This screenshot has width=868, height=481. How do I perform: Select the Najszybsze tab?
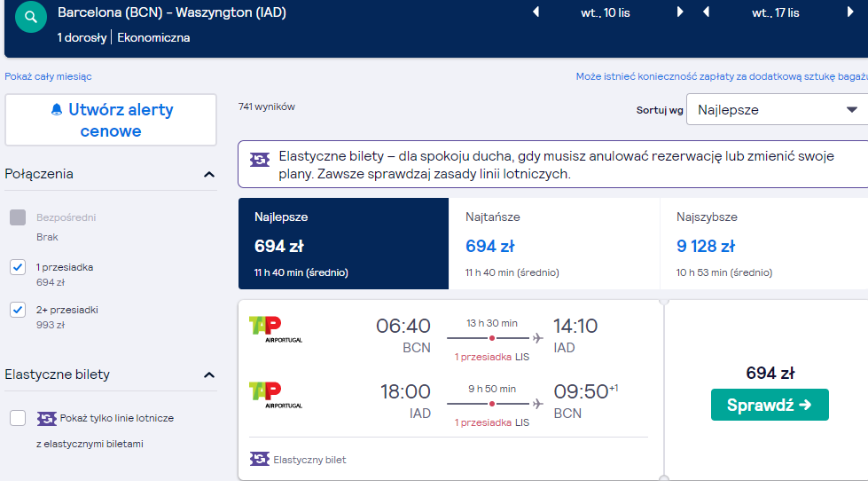click(764, 244)
